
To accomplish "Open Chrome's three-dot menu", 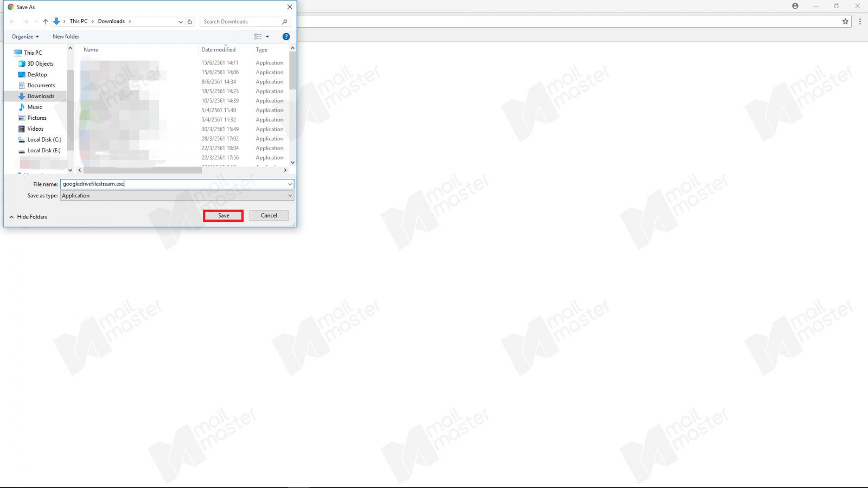I will pyautogui.click(x=860, y=22).
